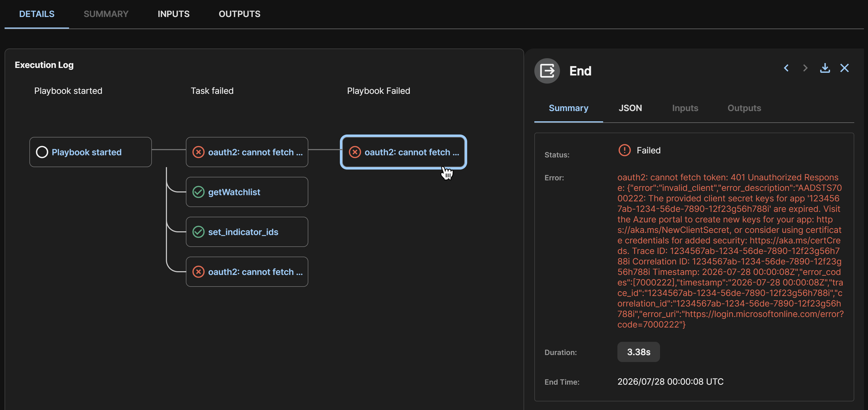868x410 pixels.
Task: Select the set_indicator_ids node
Action: pyautogui.click(x=247, y=232)
